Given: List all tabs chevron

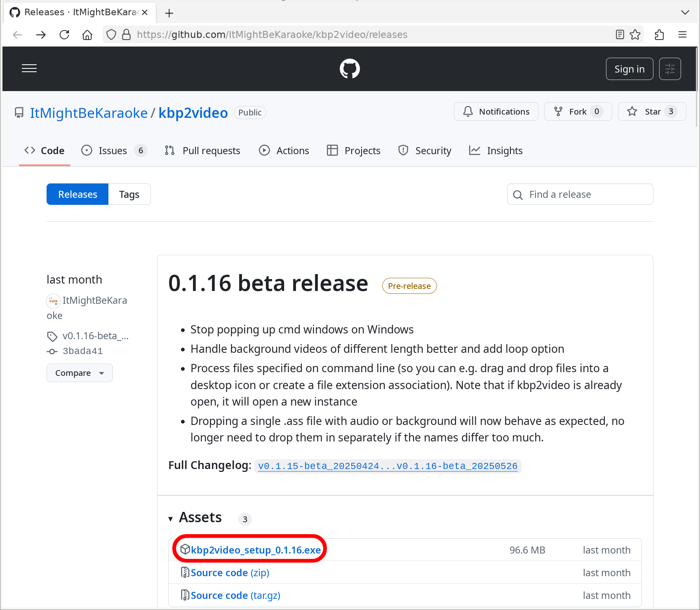Looking at the screenshot, I should click(x=685, y=12).
